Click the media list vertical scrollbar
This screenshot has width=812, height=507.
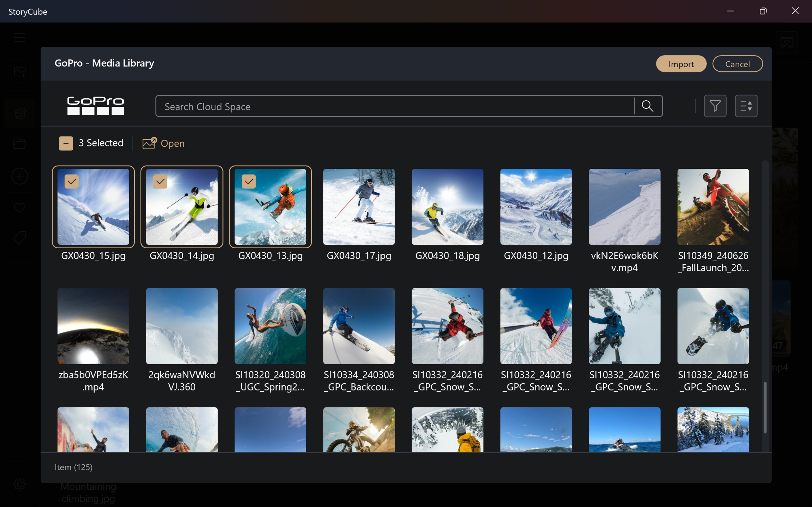pyautogui.click(x=765, y=407)
